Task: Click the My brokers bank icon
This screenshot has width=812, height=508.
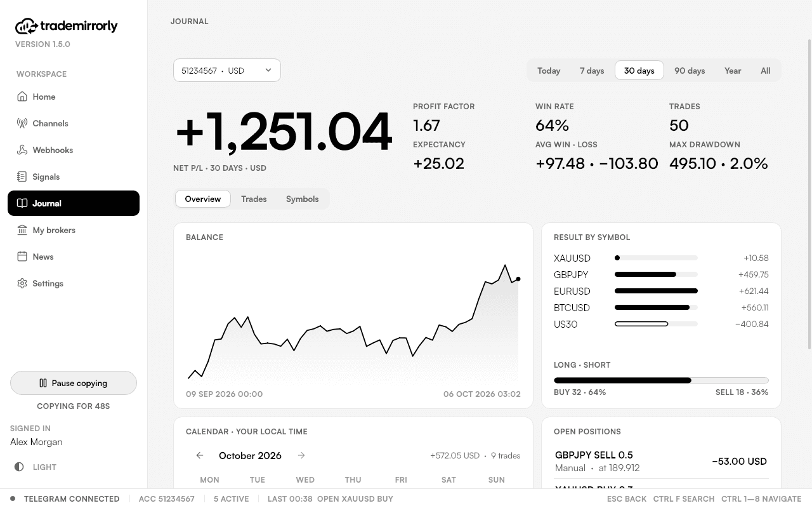Action: 22,230
